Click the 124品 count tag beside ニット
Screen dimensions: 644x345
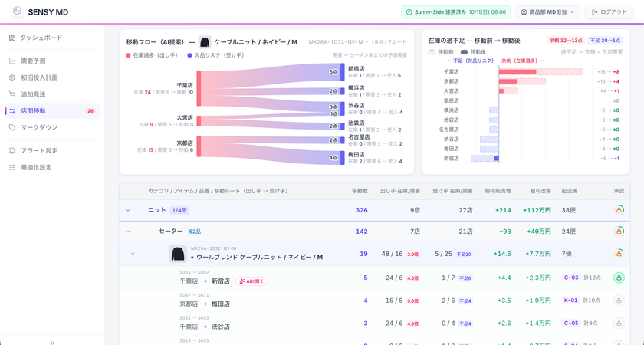pyautogui.click(x=179, y=210)
